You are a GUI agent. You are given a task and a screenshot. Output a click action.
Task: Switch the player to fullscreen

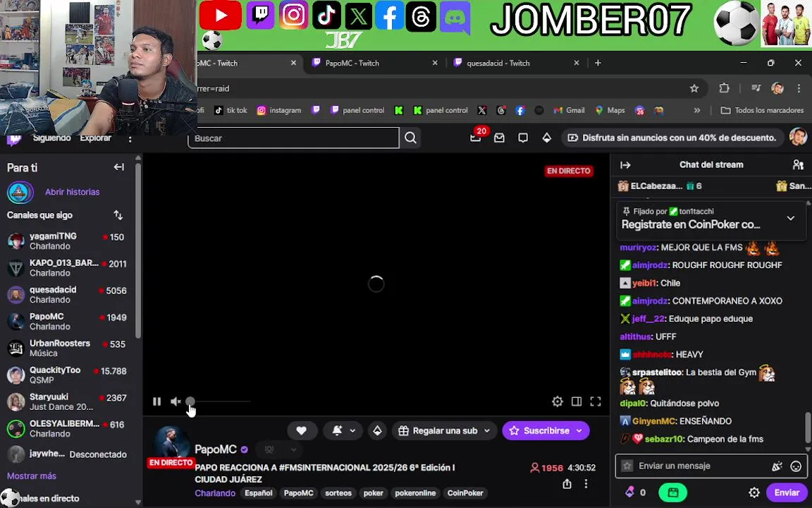click(x=596, y=401)
